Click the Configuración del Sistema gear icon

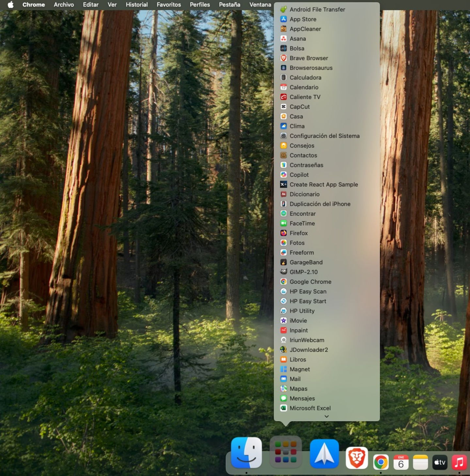(x=284, y=136)
